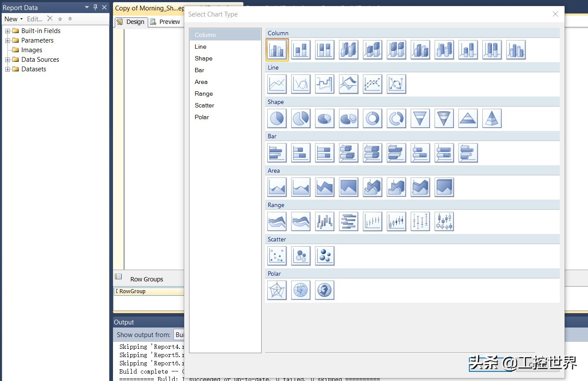Viewport: 588px width, 381px height.
Task: Select the 3-D Funnel chart icon
Action: click(x=444, y=118)
